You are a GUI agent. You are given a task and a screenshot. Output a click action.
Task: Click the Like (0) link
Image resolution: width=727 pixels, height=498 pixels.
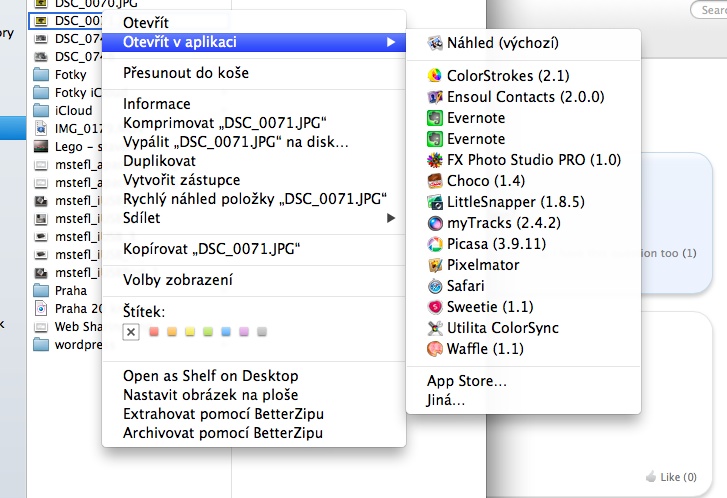679,476
